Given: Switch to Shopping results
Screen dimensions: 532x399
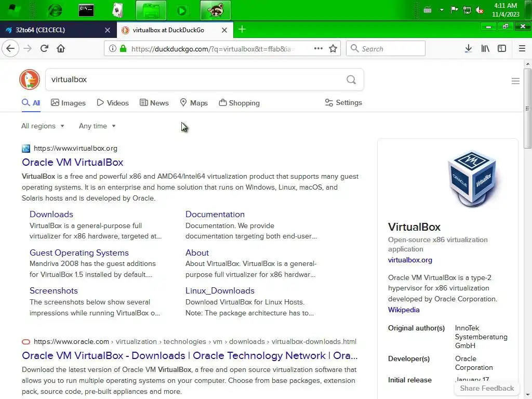Looking at the screenshot, I should (239, 103).
